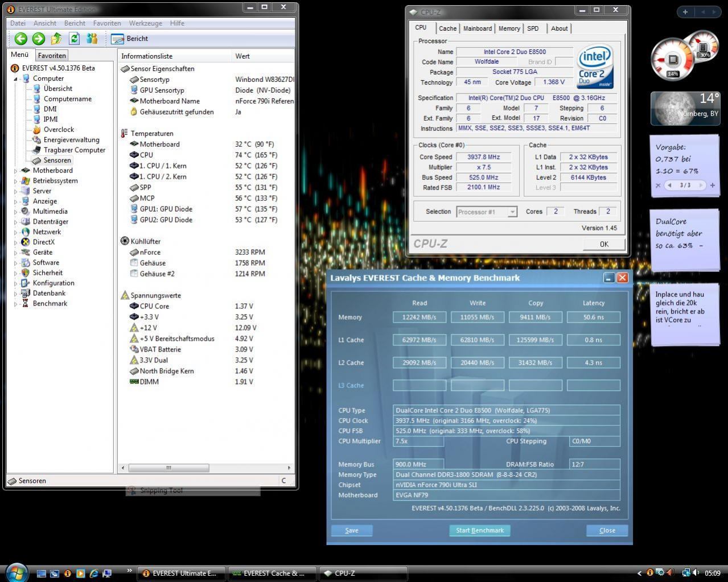The width and height of the screenshot is (728, 582).
Task: Click the Benchmark hourglass tree icon
Action: coord(26,304)
